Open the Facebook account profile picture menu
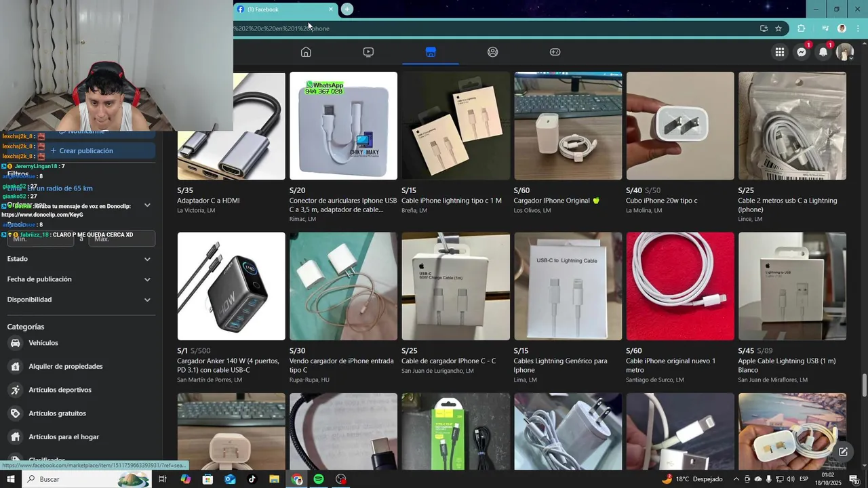 844,52
